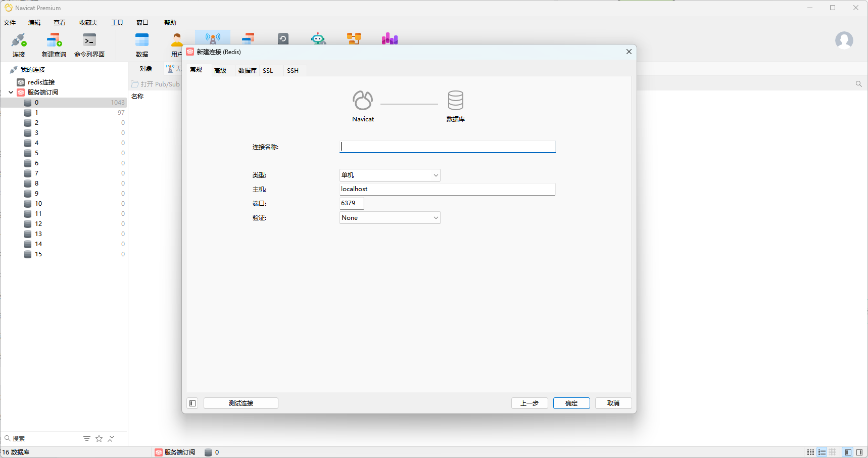
Task: Open the 工具 menu
Action: 117,22
